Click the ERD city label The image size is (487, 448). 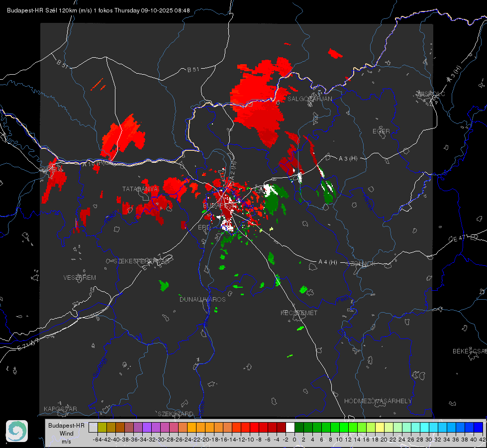(204, 227)
